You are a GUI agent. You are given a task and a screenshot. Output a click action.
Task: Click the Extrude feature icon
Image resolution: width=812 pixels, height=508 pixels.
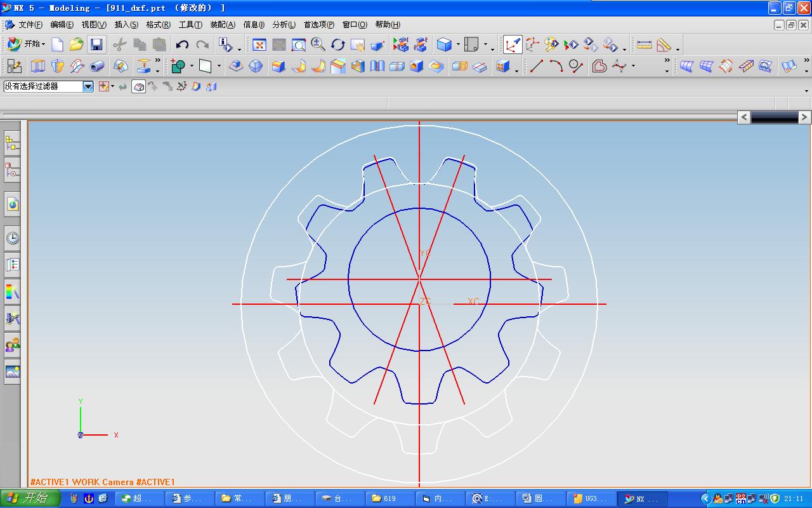[38, 66]
